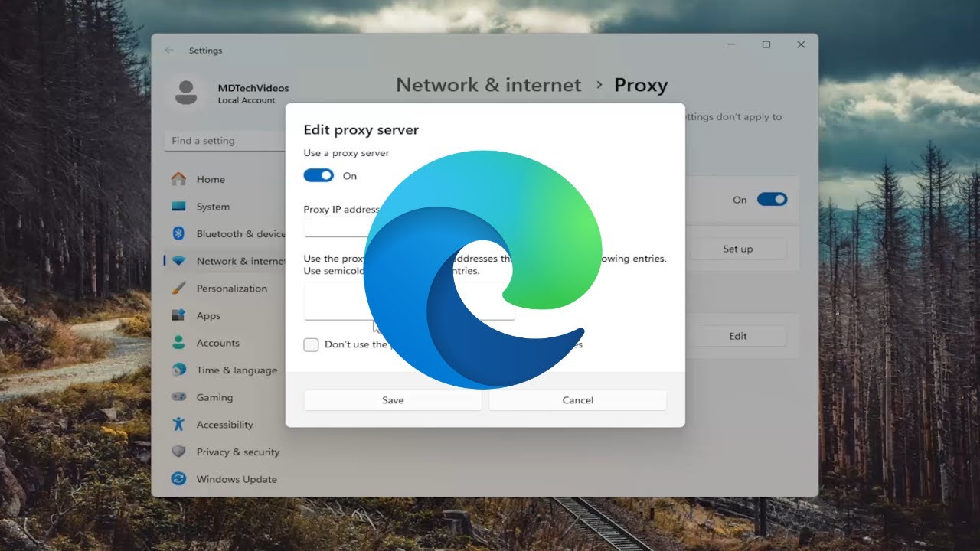Select System in the sidebar
The height and width of the screenshot is (551, 980).
(x=213, y=207)
